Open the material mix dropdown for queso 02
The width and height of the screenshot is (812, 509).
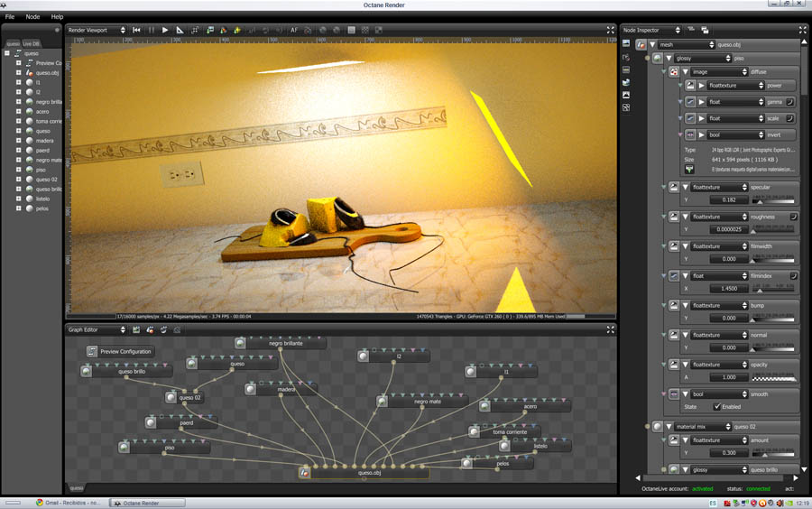coord(703,427)
